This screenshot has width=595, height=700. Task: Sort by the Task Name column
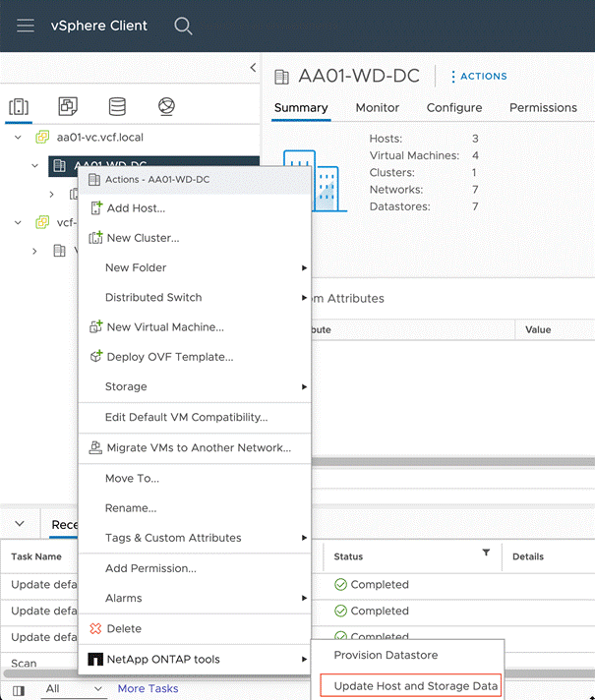pos(36,556)
